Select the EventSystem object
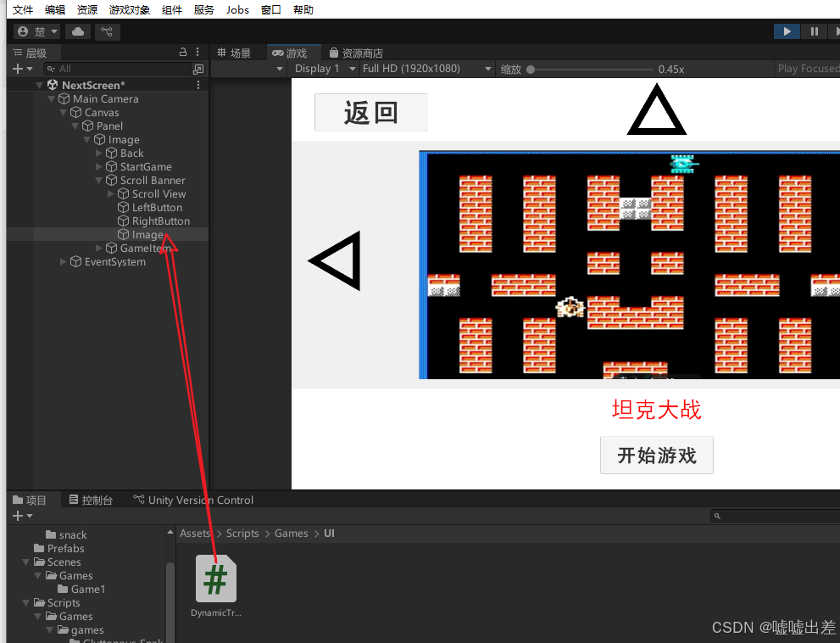The height and width of the screenshot is (643, 840). pyautogui.click(x=114, y=262)
